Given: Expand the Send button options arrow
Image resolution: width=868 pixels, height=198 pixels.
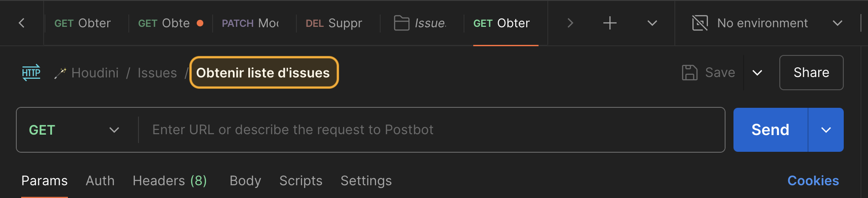Looking at the screenshot, I should coord(826,130).
